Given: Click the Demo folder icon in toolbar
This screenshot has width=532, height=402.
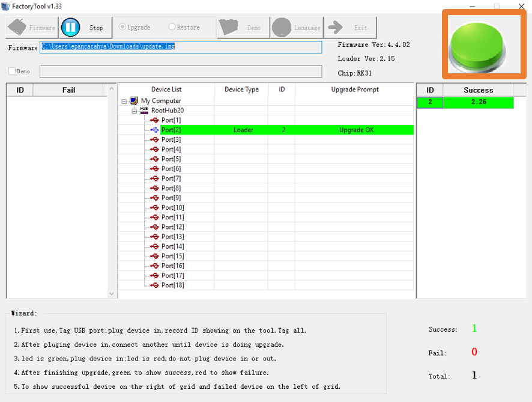Looking at the screenshot, I should pyautogui.click(x=228, y=27).
